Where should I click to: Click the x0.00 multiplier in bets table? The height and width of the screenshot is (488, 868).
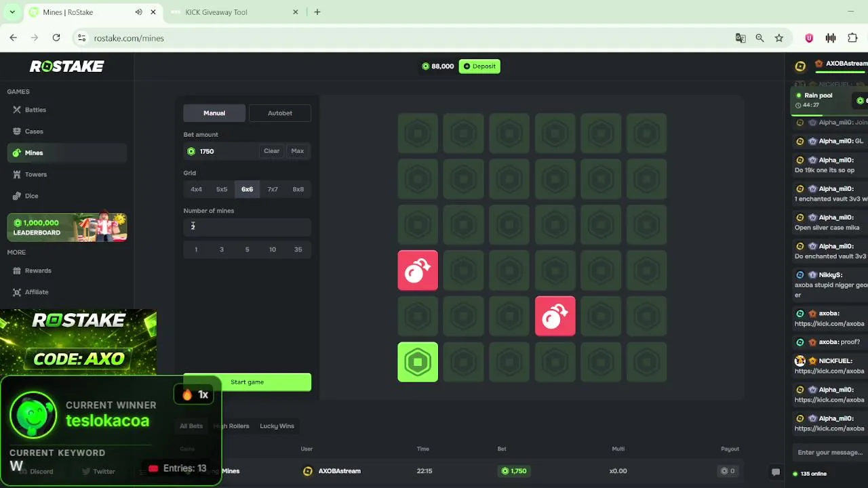(618, 471)
